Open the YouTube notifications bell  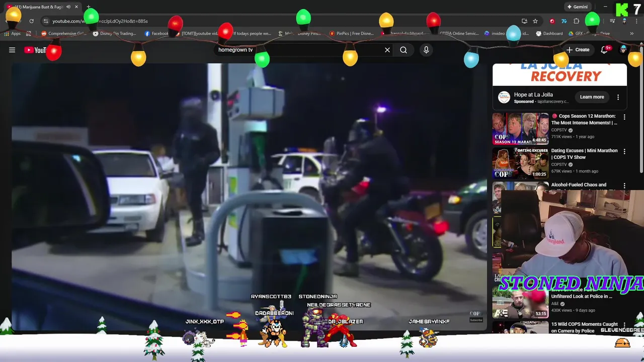pyautogui.click(x=604, y=50)
